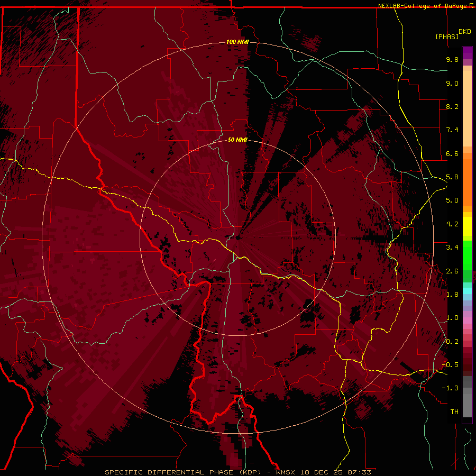Viewport: 476px width, 476px height.
Task: Select the 7.4 scale value
Action: [452, 130]
